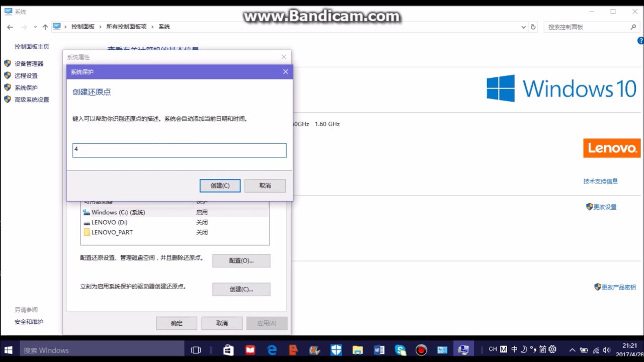The width and height of the screenshot is (644, 362).
Task: Cancel the create restore point dialog
Action: tap(265, 186)
